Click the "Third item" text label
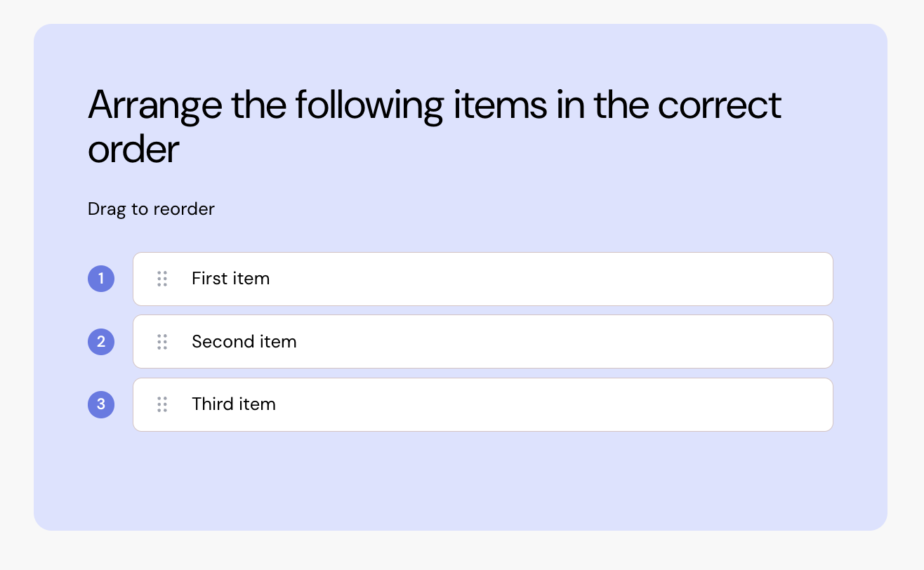Screen dimensions: 924x570 (233, 404)
